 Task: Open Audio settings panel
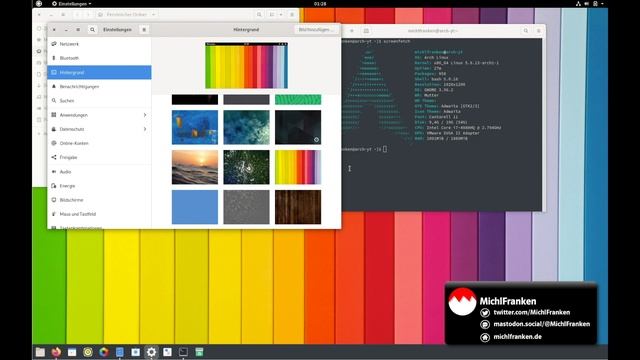click(x=99, y=171)
